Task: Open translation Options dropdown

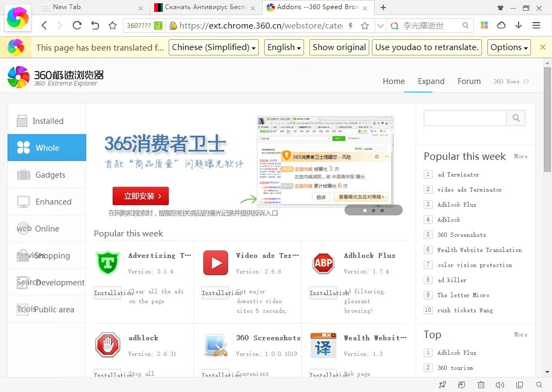Action: coord(509,47)
